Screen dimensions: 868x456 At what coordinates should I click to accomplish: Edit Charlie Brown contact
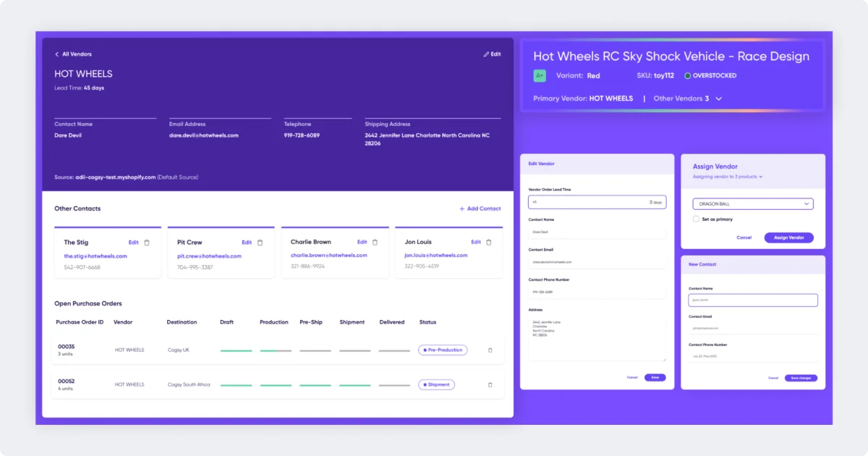(362, 242)
